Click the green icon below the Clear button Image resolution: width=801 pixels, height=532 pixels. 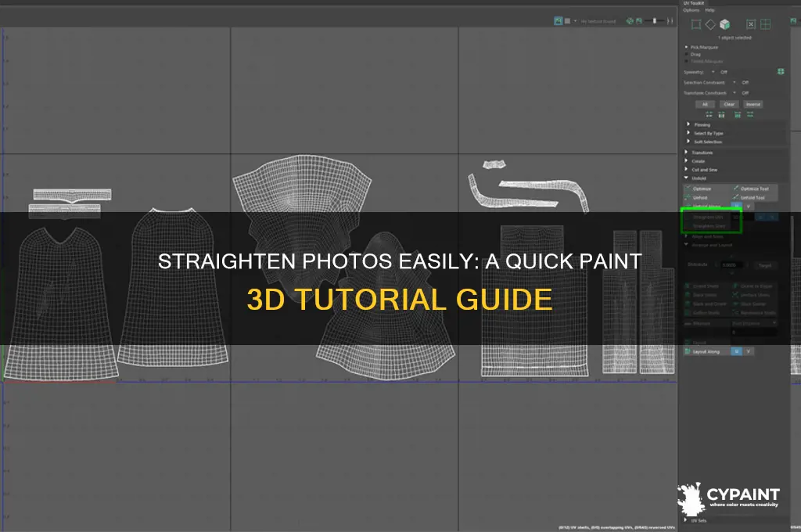point(738,114)
